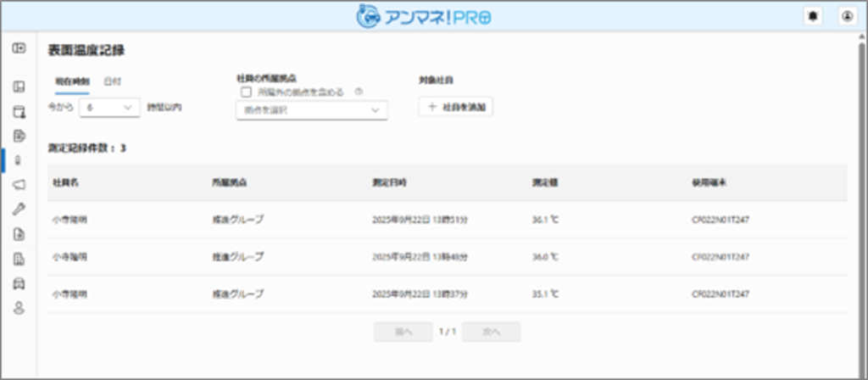Open the person icon at the sidebar bottom
868x380 pixels.
19,308
